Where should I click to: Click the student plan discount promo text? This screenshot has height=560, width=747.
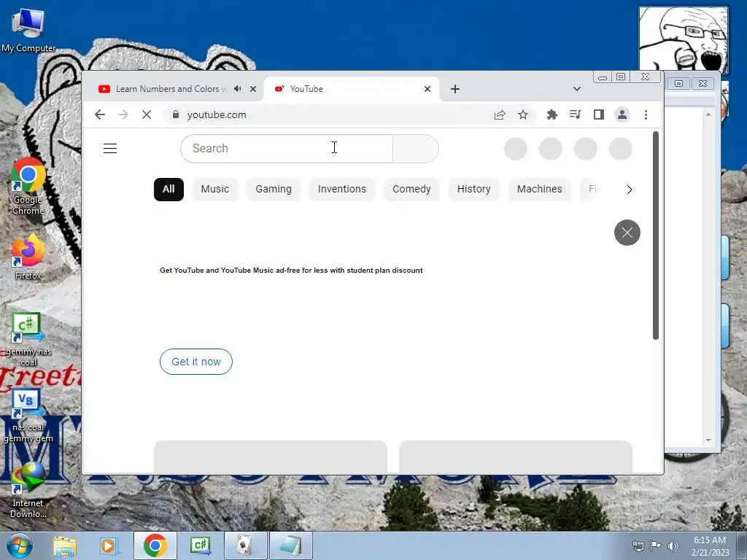tap(291, 271)
